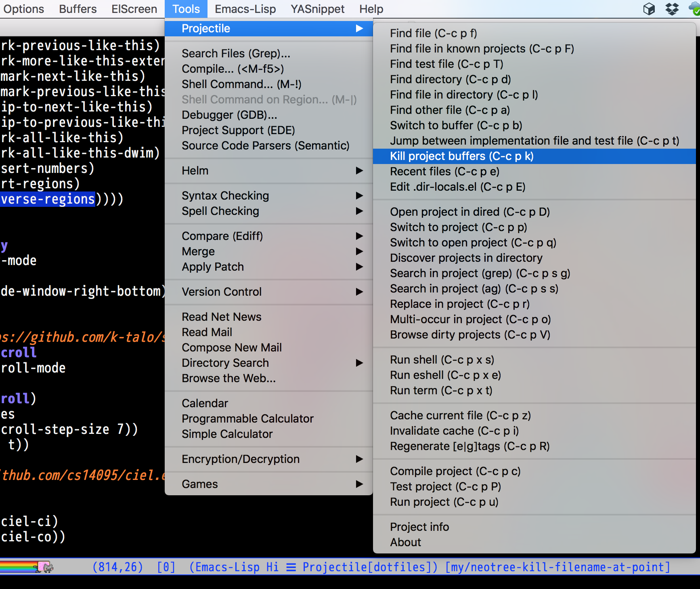Choose Search in project (ag)
Viewport: 700px width, 589px height.
(534, 288)
